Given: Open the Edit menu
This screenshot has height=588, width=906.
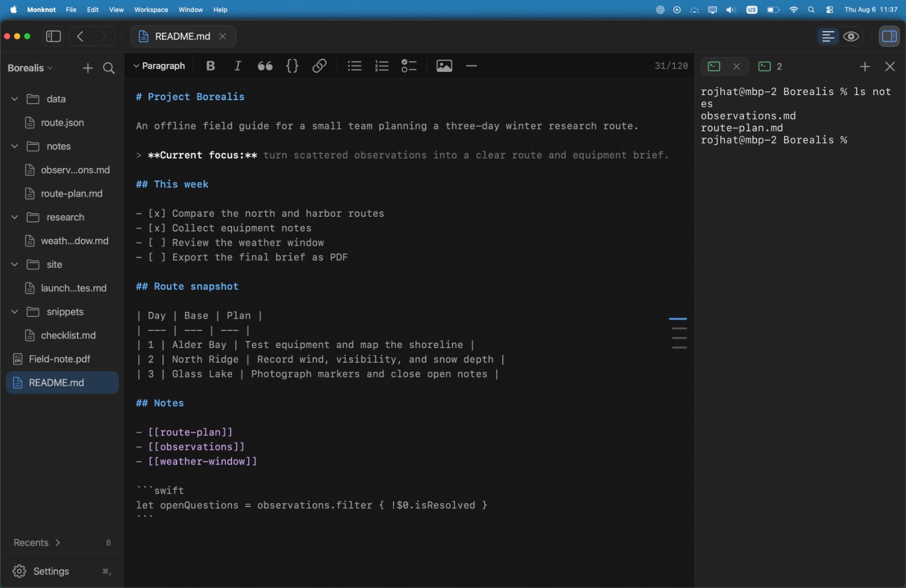Looking at the screenshot, I should coord(93,10).
